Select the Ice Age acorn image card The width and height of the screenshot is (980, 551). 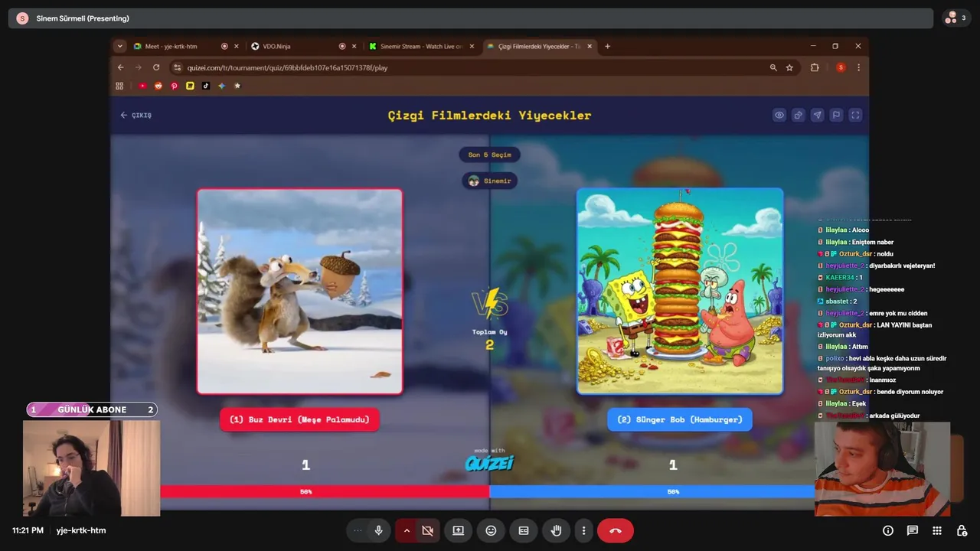(x=299, y=291)
